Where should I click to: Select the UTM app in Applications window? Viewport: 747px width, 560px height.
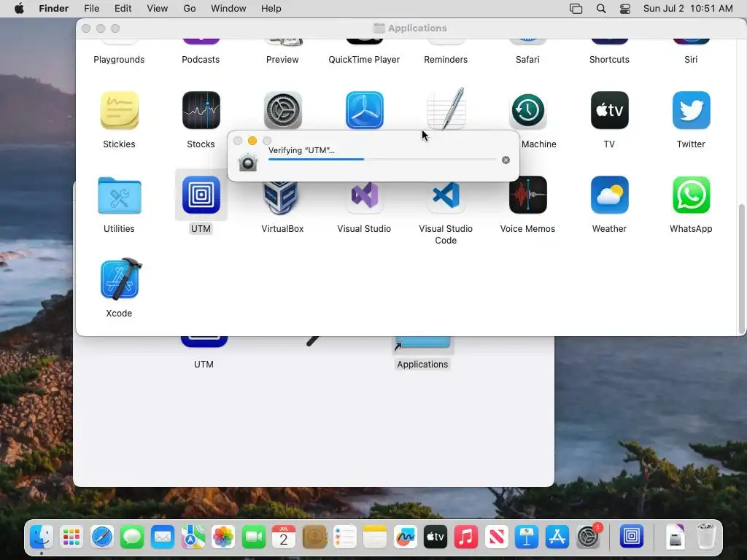coord(201,195)
